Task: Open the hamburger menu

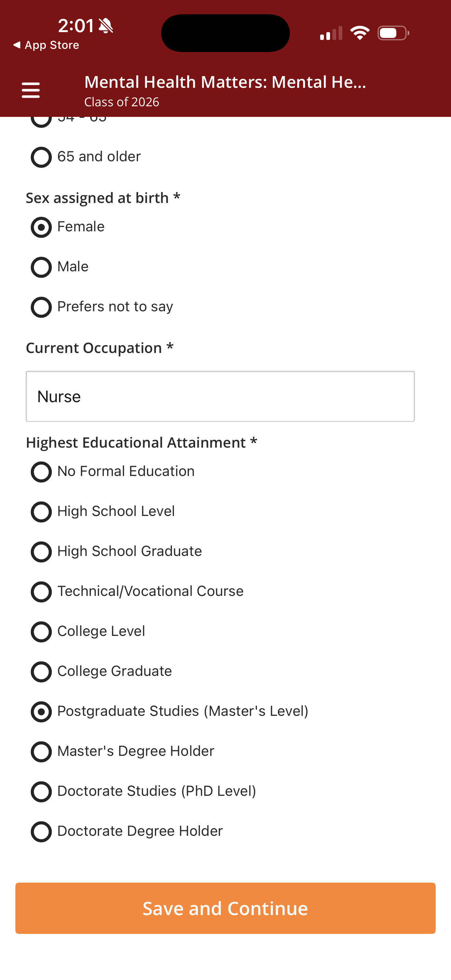Action: 31,90
